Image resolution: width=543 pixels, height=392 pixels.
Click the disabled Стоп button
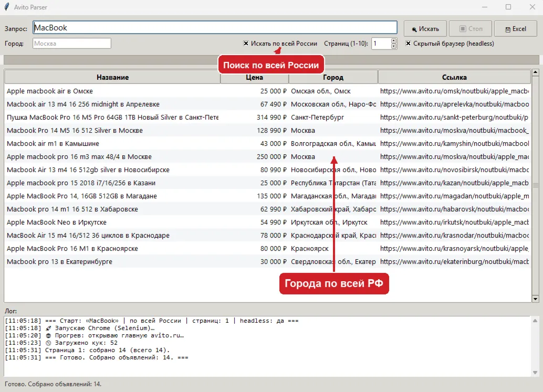(471, 29)
